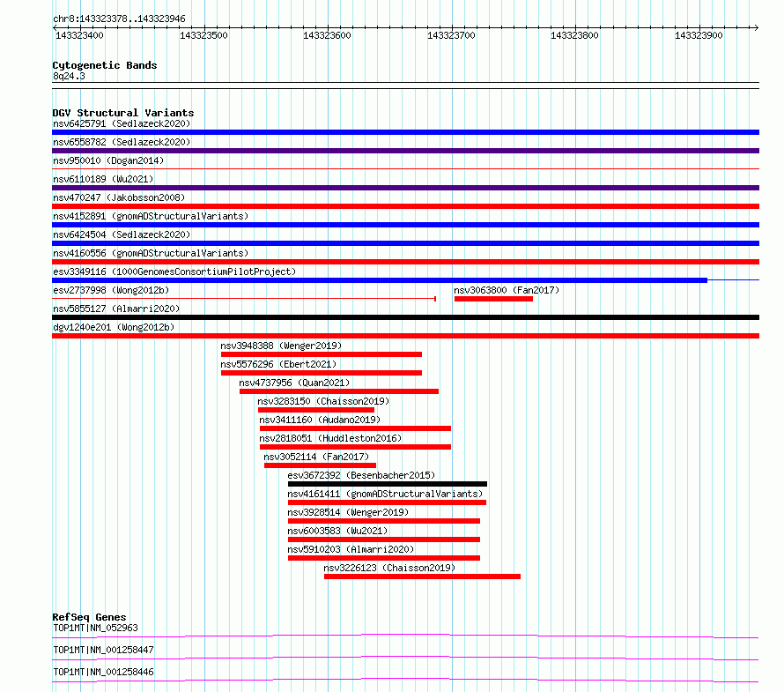Select the red bar under nsv3063800
This screenshot has height=692, width=784.
493,299
